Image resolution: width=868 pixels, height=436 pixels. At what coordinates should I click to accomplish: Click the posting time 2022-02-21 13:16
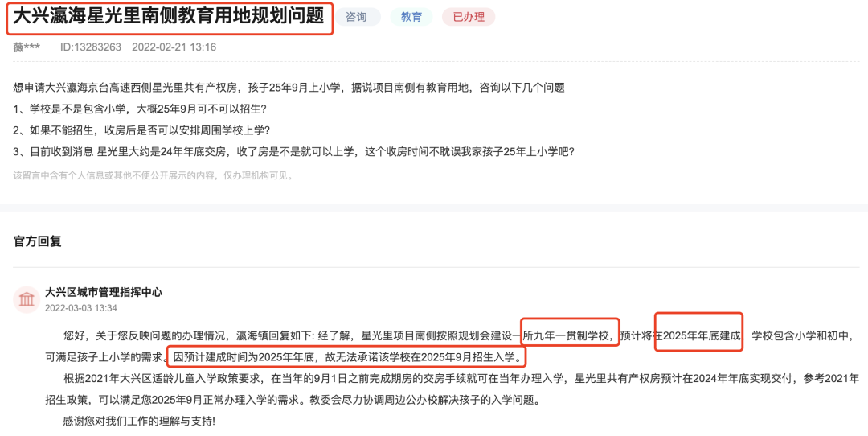click(x=174, y=47)
